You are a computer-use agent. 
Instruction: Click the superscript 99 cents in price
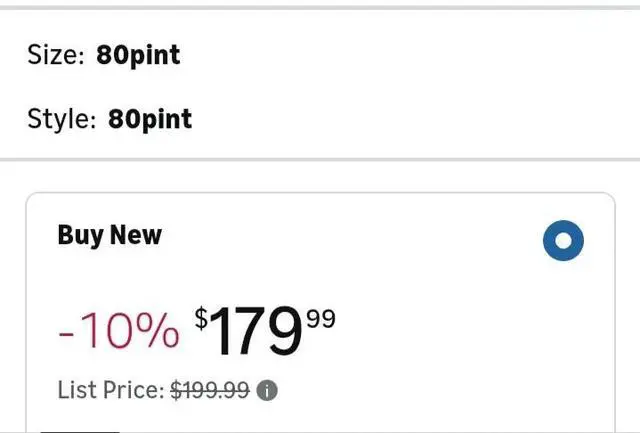click(321, 319)
